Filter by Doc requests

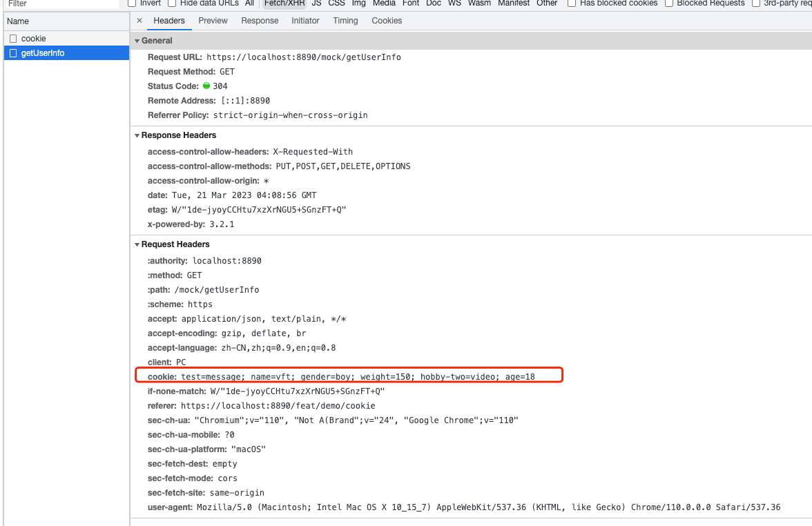coord(434,3)
